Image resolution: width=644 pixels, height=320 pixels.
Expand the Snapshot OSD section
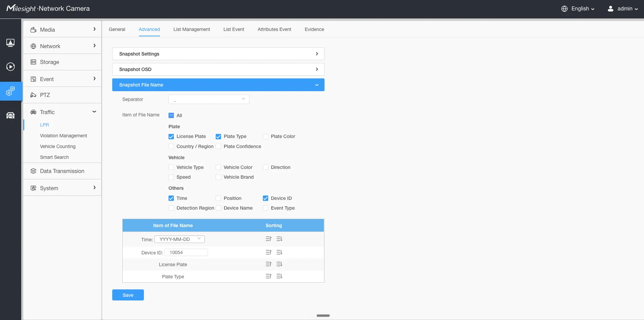218,69
